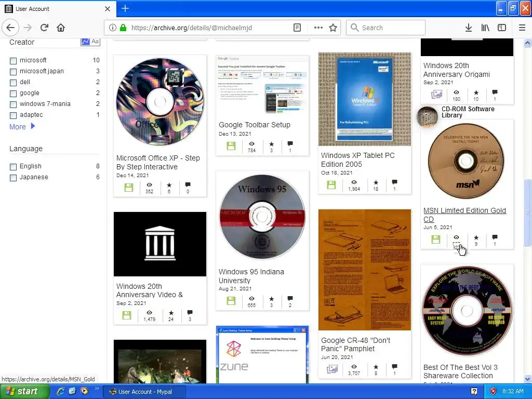532x399 pixels.
Task: Open page actions three-dot menu
Action: [x=318, y=28]
